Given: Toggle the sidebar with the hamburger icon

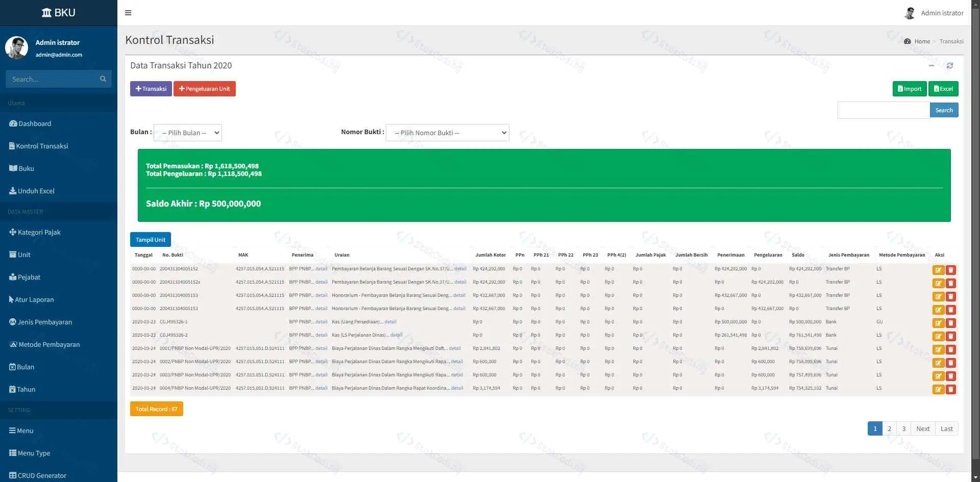Looking at the screenshot, I should point(128,13).
